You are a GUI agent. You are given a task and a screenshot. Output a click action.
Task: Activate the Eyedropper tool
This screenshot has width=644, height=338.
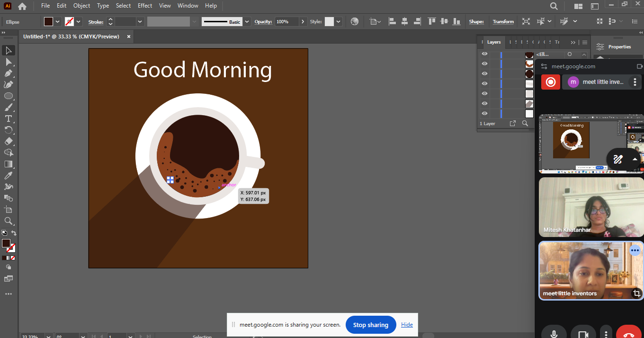(x=9, y=175)
